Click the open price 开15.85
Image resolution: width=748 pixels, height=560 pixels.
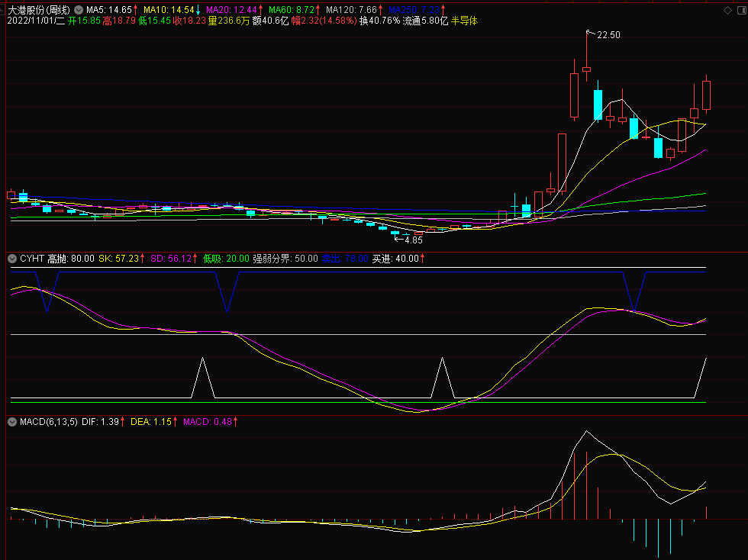coord(84,21)
